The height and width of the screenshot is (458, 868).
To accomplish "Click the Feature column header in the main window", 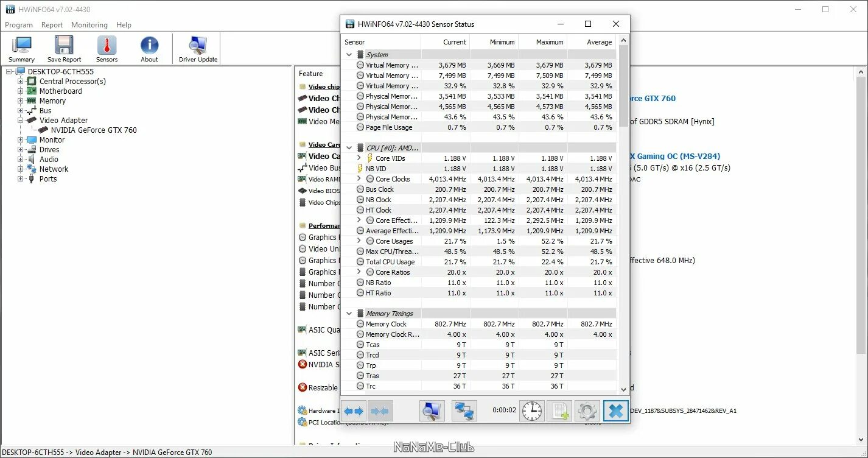I will tap(311, 74).
